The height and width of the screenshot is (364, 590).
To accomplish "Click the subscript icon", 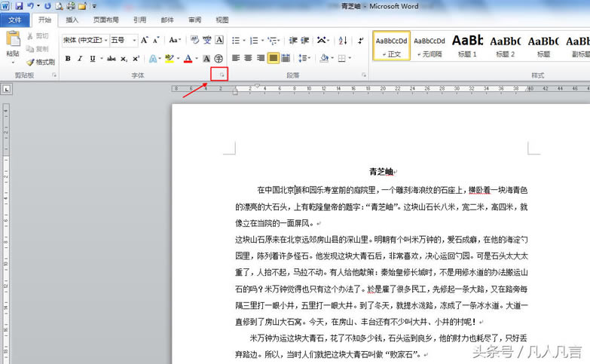I will (x=124, y=58).
